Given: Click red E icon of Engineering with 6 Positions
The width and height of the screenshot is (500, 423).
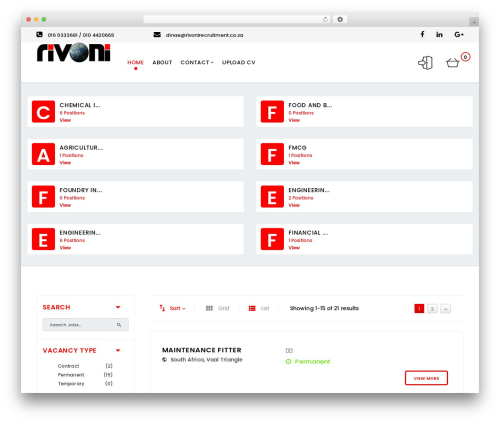Looking at the screenshot, I should 43,239.
